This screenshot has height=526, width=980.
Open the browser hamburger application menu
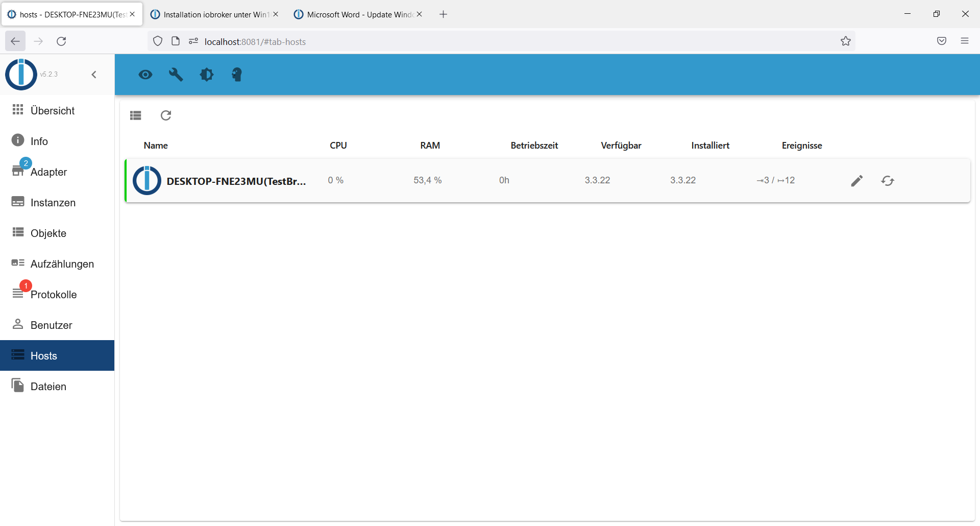tap(965, 41)
